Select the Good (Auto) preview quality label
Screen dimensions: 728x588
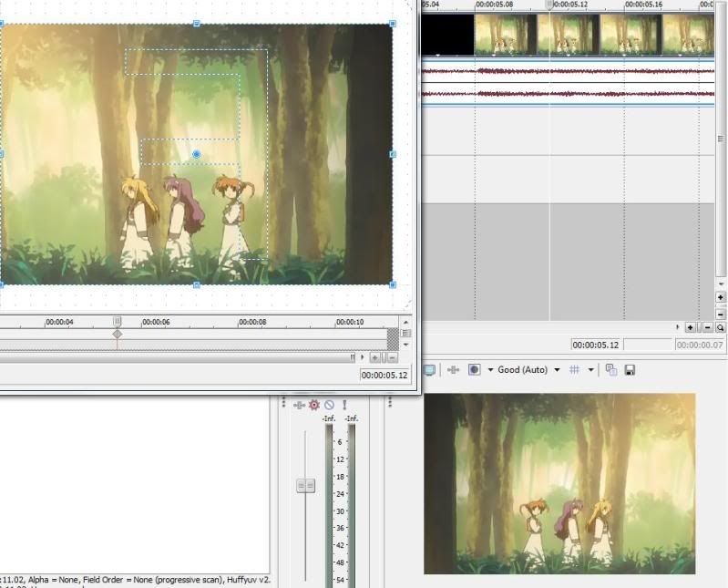522,370
